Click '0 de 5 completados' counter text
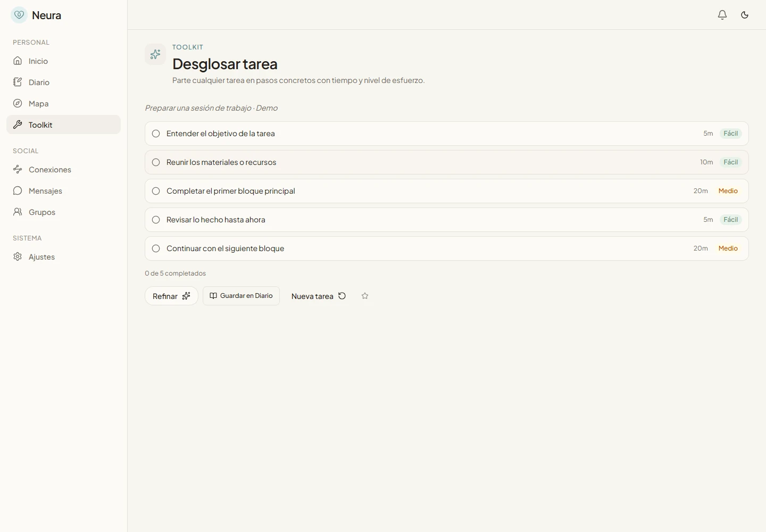766x532 pixels. [x=175, y=273]
